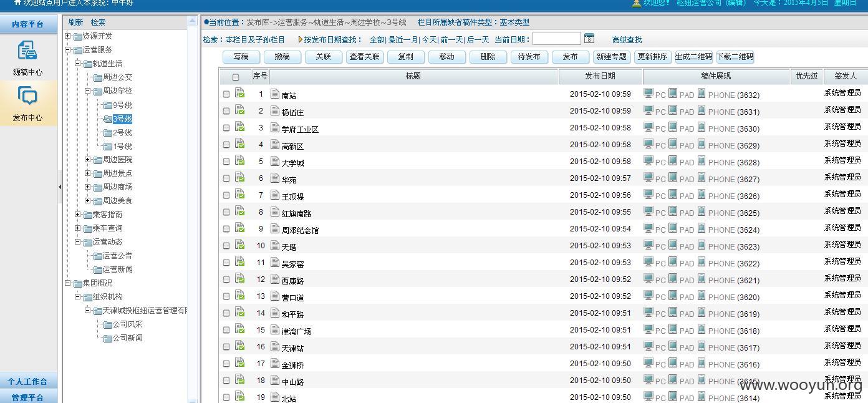The height and width of the screenshot is (403, 868).
Task: Click the PAD preview icon for 杨伍庄
Action: tap(673, 110)
